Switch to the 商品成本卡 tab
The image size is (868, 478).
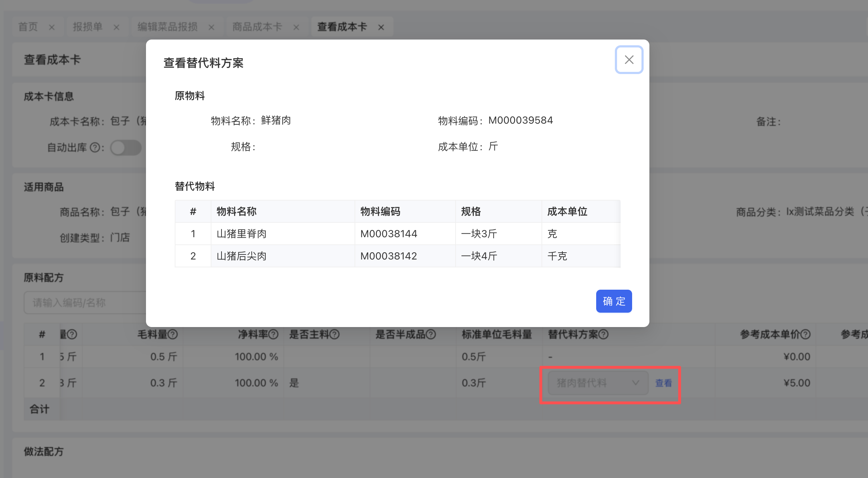[x=257, y=27]
